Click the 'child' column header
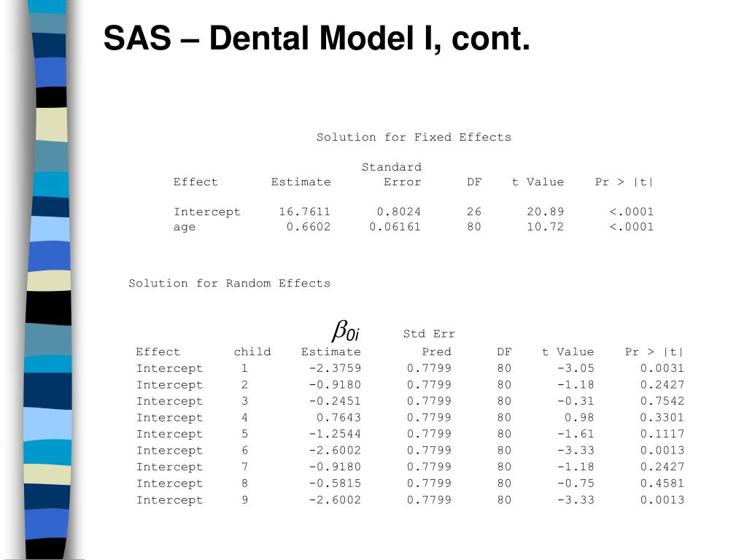This screenshot has width=747, height=560. click(x=252, y=352)
